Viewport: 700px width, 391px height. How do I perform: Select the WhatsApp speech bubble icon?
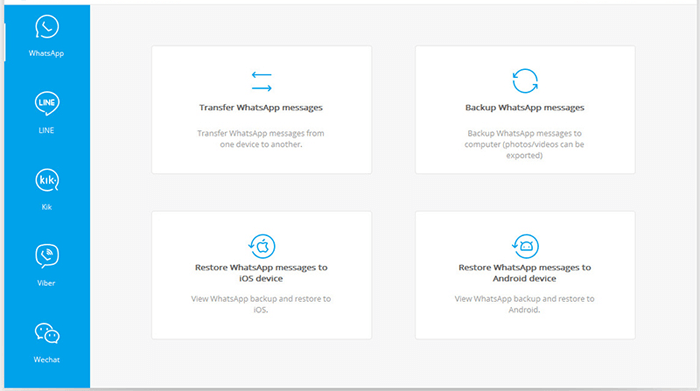[x=47, y=27]
